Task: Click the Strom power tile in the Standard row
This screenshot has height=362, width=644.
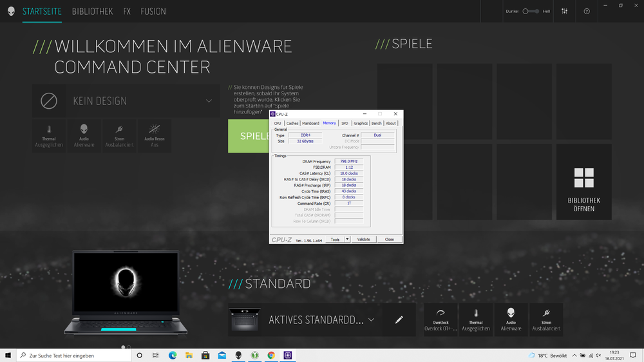Action: pyautogui.click(x=546, y=319)
